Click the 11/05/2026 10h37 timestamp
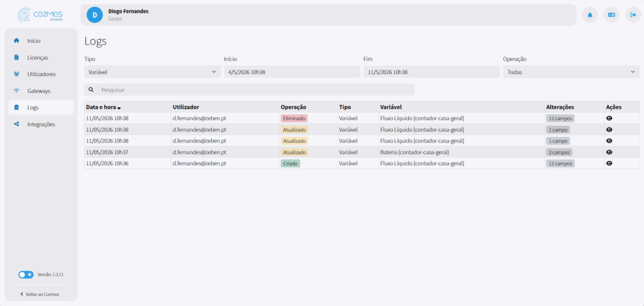The image size is (644, 306). click(x=107, y=152)
